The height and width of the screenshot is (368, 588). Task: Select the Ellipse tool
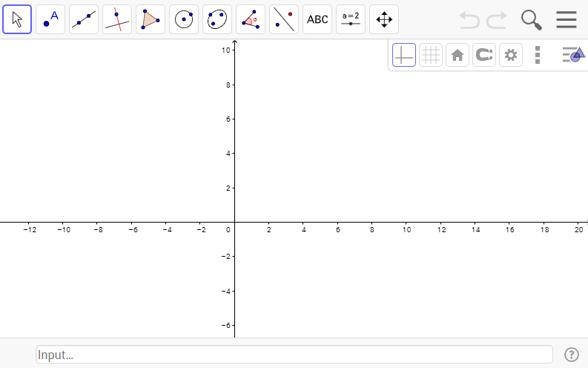click(x=217, y=19)
